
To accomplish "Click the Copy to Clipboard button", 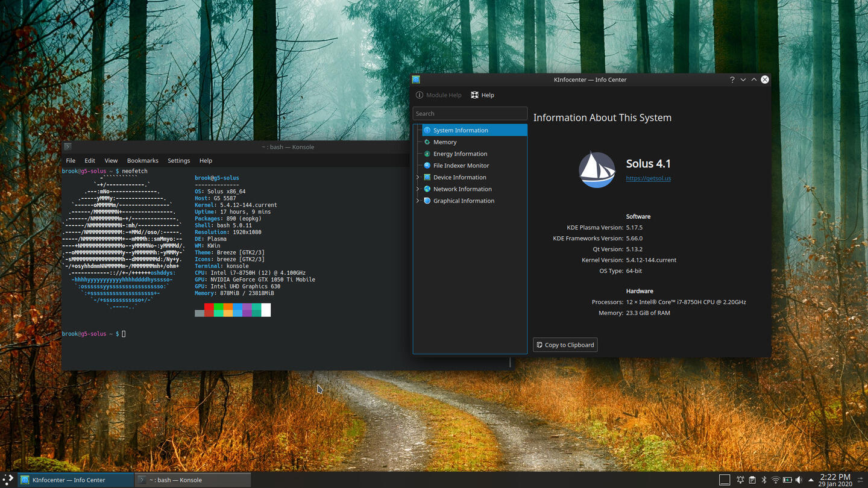I will 565,345.
